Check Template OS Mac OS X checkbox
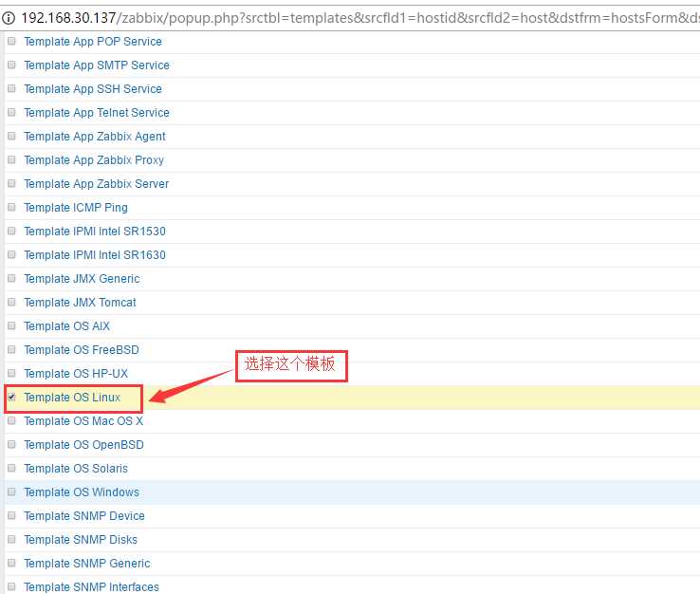The image size is (700, 594). pyautogui.click(x=11, y=420)
